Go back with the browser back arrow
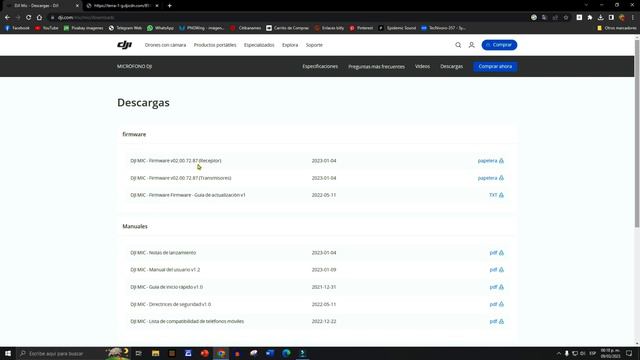 (7, 18)
